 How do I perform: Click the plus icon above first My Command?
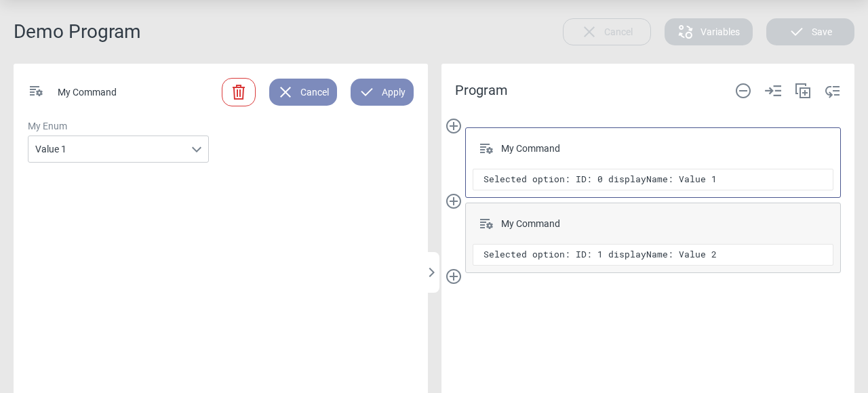[x=454, y=126]
